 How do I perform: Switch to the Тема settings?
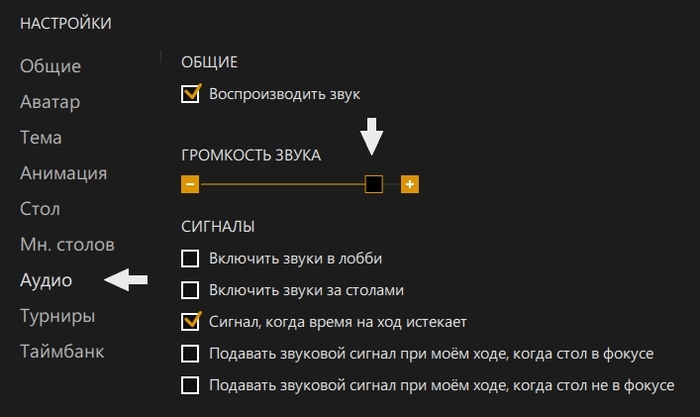pos(41,138)
